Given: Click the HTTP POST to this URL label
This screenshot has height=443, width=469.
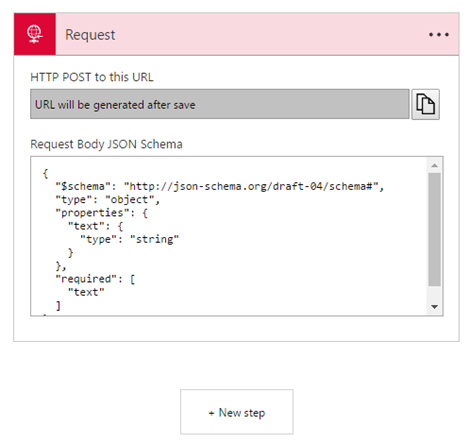Looking at the screenshot, I should click(x=92, y=77).
